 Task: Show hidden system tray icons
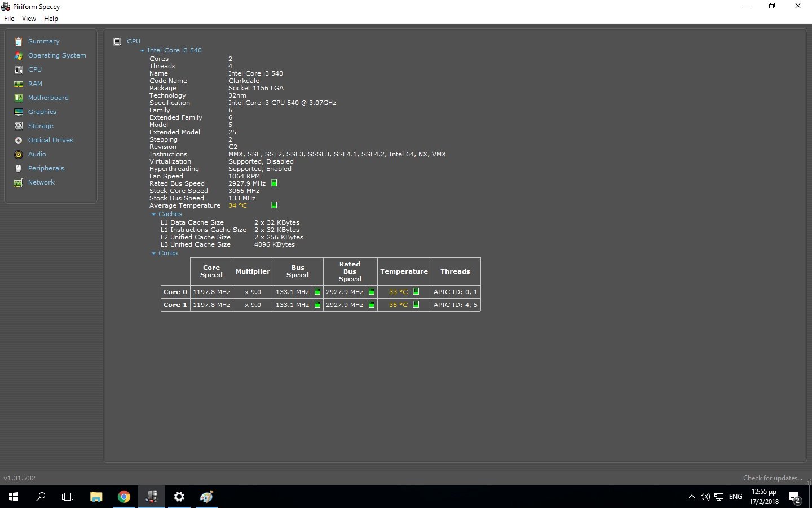(x=692, y=497)
